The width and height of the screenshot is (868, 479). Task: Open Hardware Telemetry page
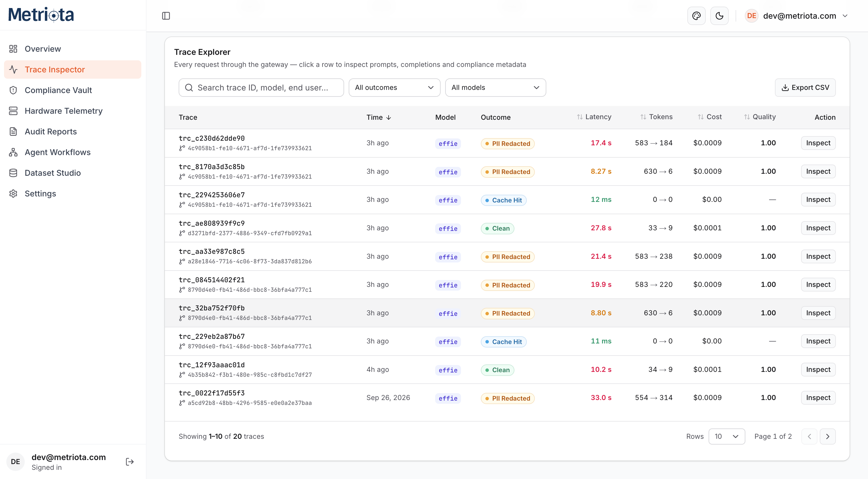[72, 111]
